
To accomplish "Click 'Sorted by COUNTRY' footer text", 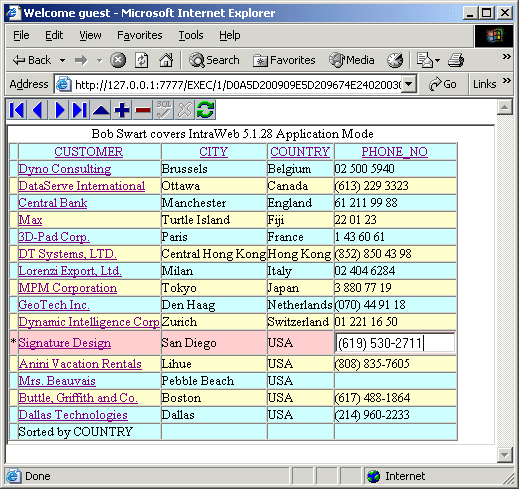I will 76,432.
